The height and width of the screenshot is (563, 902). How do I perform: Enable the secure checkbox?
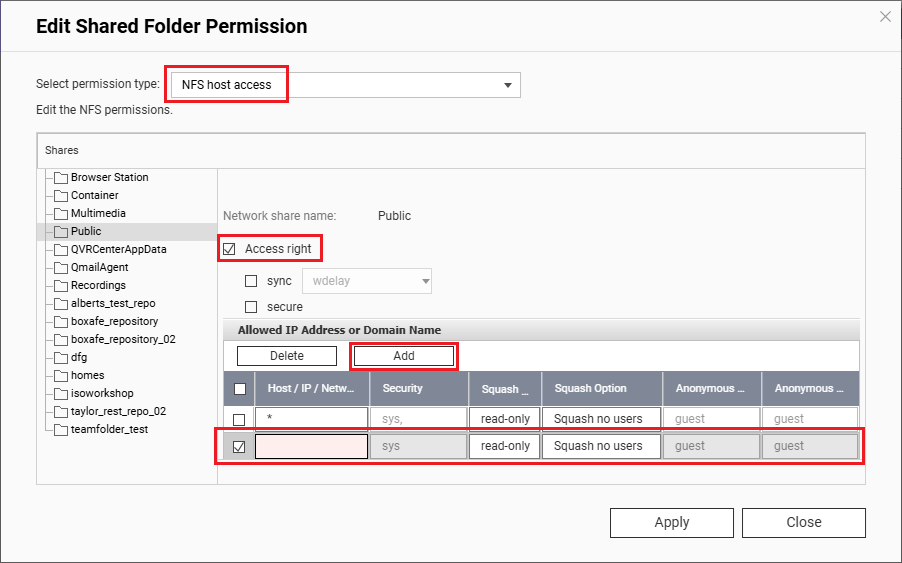click(252, 307)
